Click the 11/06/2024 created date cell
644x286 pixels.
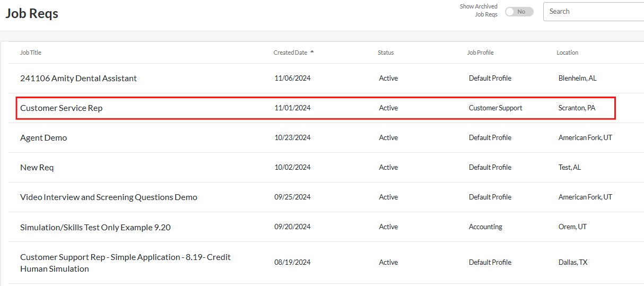pos(292,78)
